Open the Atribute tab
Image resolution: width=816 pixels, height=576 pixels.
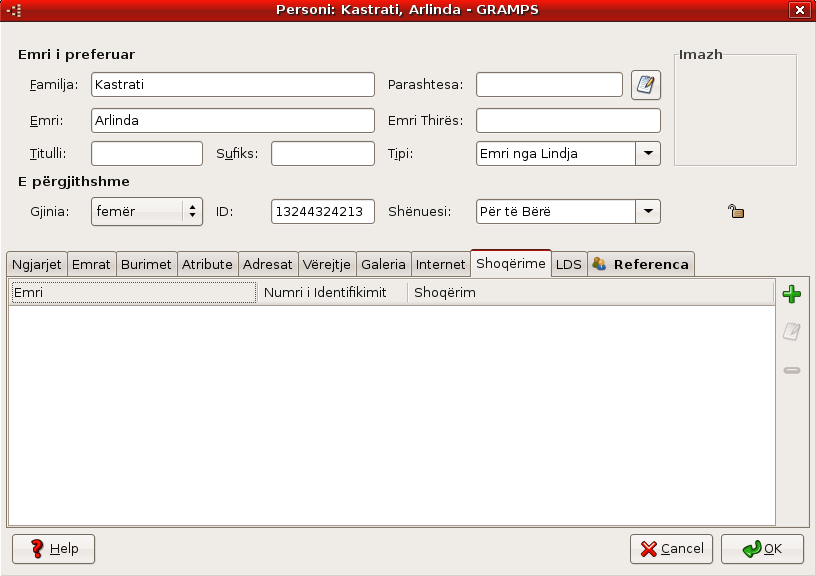coord(207,264)
